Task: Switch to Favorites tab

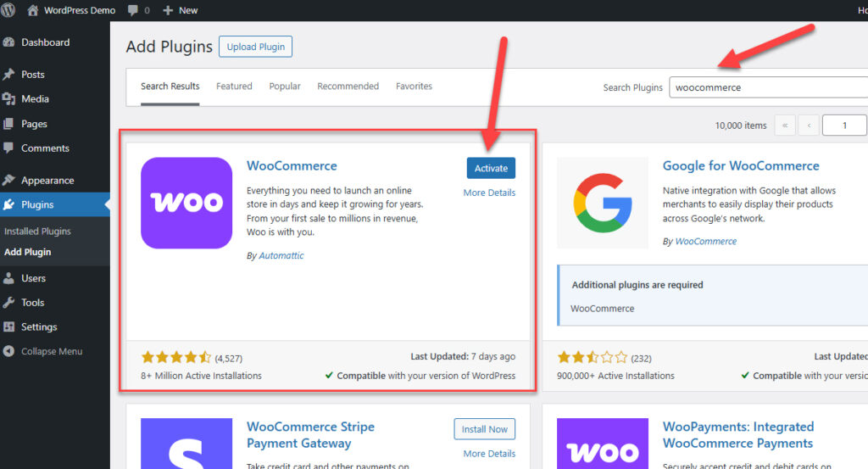Action: point(414,87)
